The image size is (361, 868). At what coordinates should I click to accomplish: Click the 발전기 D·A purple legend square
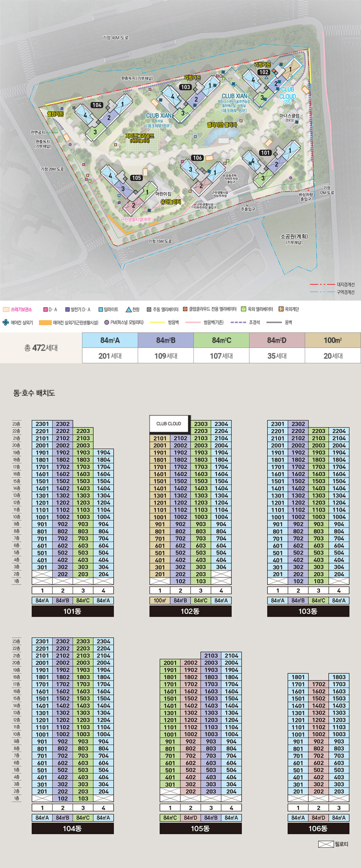[67, 310]
